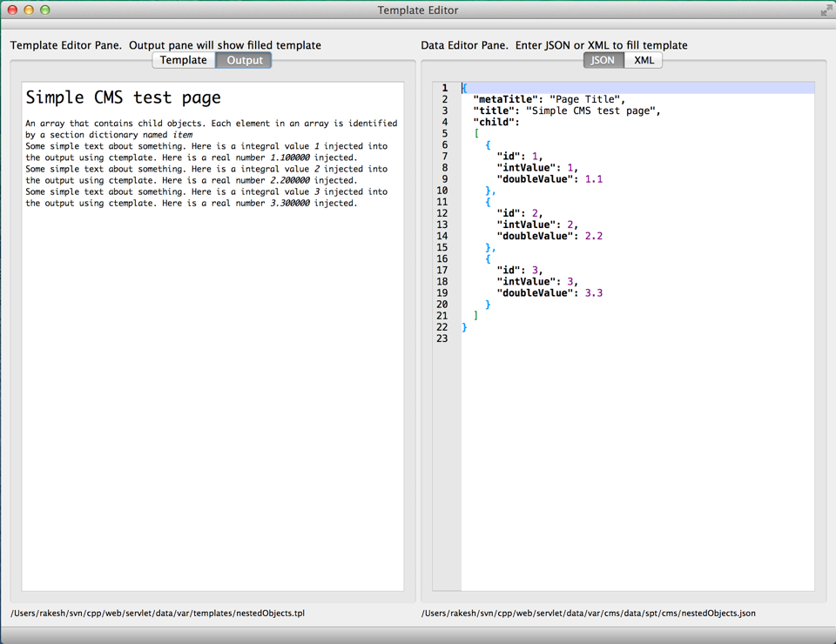Switch to the Template tab

point(184,60)
